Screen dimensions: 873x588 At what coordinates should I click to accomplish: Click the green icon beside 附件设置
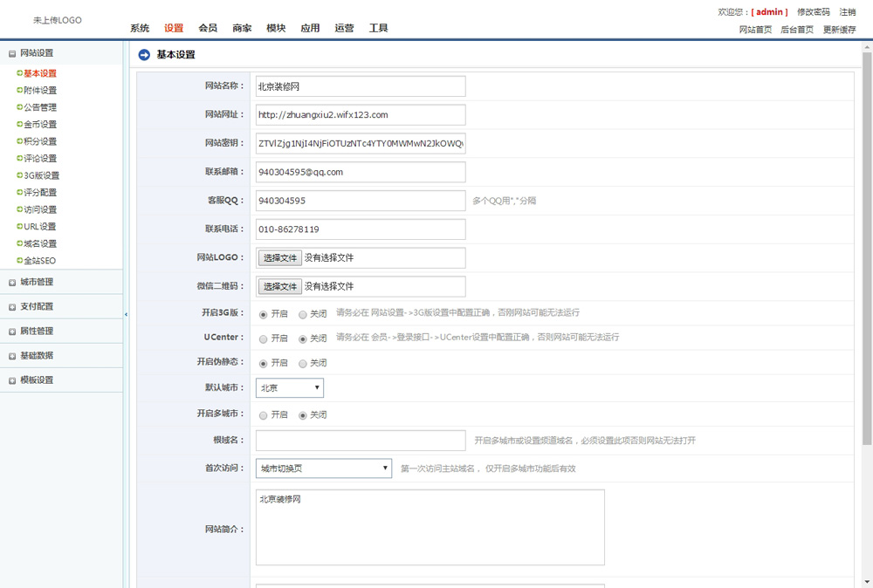[x=19, y=91]
